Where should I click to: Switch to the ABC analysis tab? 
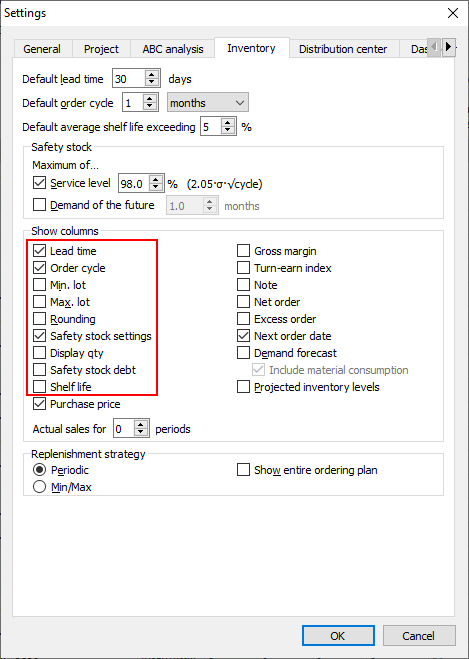click(173, 49)
